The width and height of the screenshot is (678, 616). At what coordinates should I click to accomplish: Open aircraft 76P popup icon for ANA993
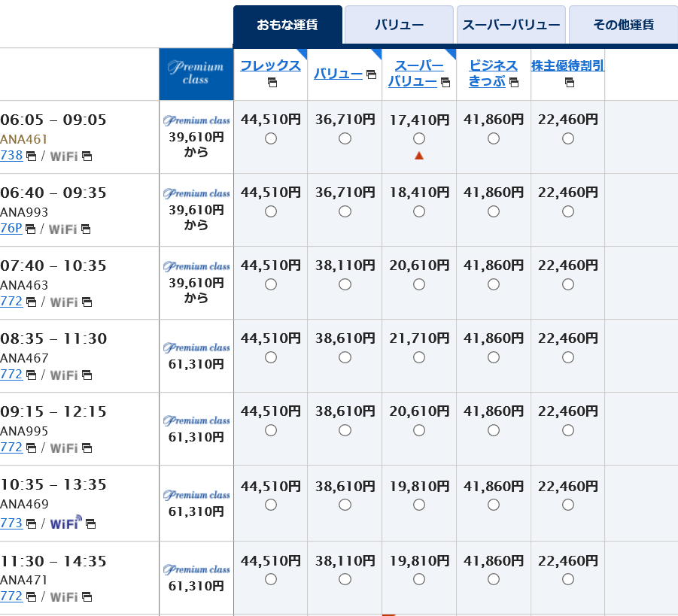(x=30, y=229)
